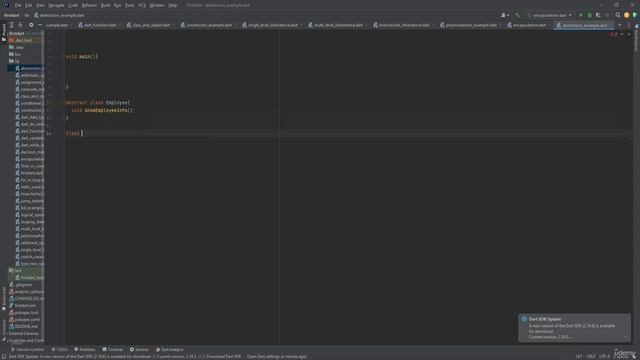The image size is (640, 360).
Task: Click the Run with Coverage icon
Action: click(598, 15)
